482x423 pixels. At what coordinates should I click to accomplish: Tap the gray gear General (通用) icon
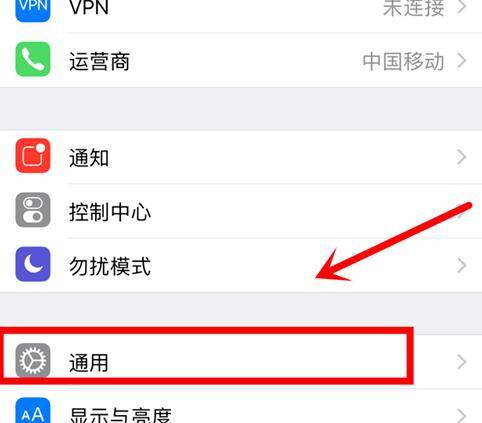tap(33, 361)
